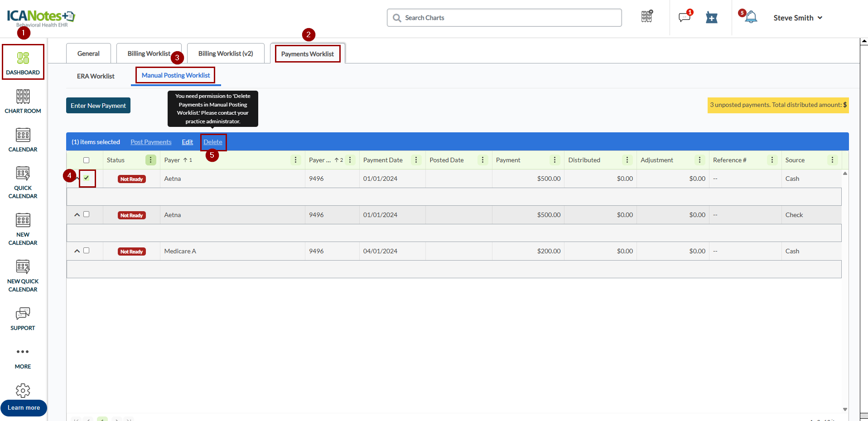
Task: Click the Post Payments link
Action: point(151,142)
